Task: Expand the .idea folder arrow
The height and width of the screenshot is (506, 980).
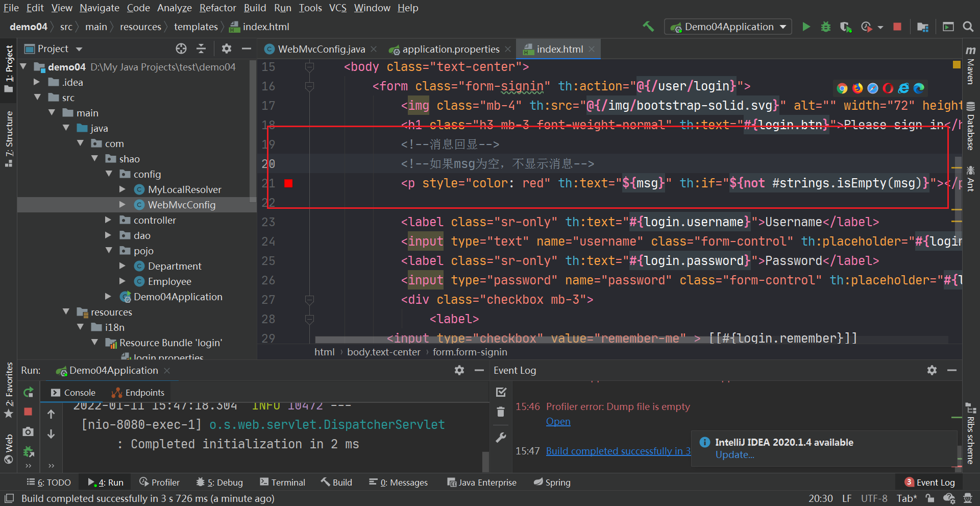Action: coord(36,82)
